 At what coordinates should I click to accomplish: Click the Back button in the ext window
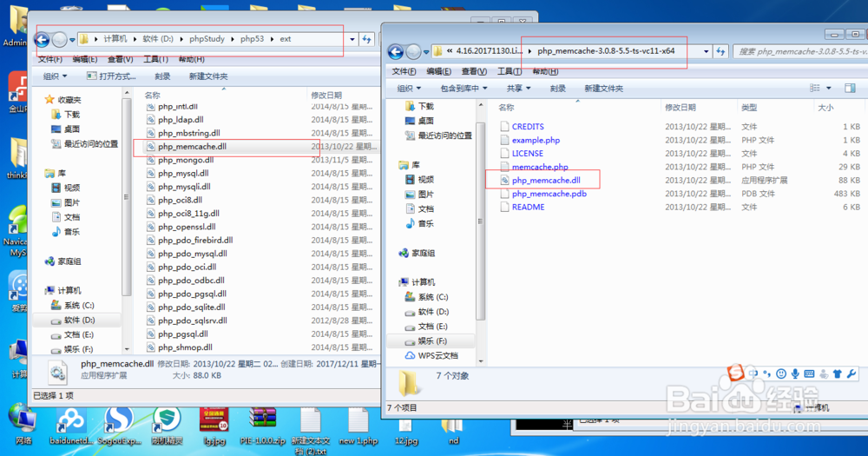coord(43,39)
